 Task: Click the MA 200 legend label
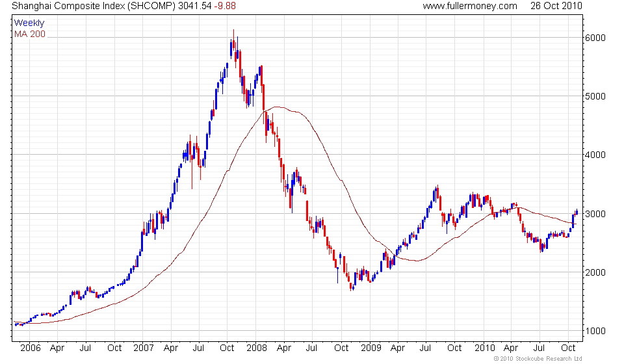[x=30, y=34]
